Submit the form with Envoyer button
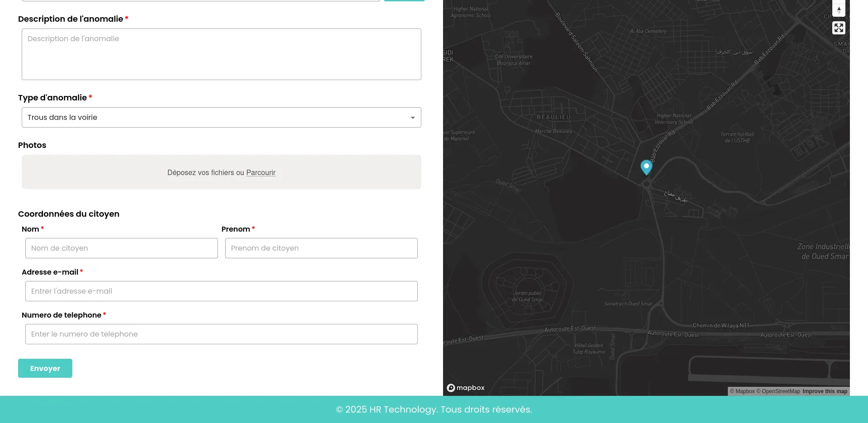 pyautogui.click(x=45, y=368)
